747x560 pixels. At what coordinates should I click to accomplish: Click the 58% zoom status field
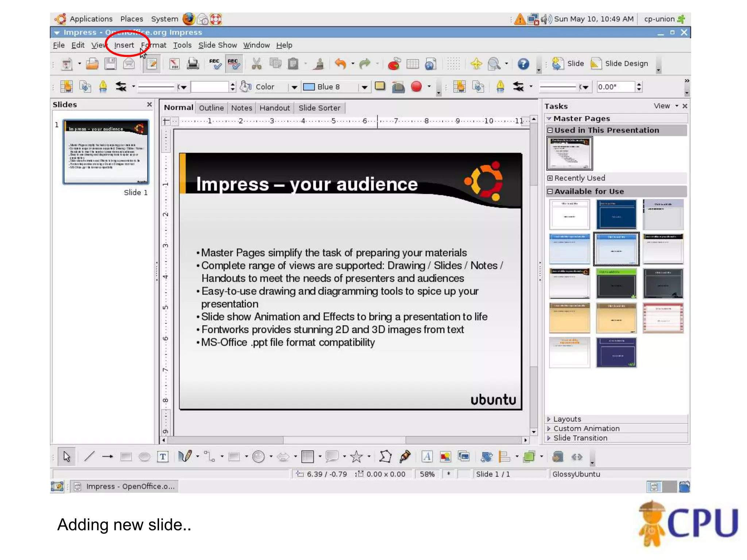[427, 474]
